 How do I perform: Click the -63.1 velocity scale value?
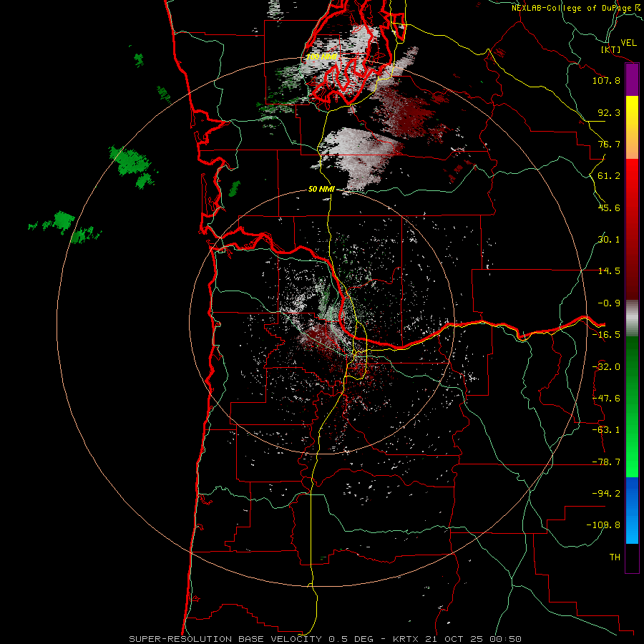tap(606, 430)
